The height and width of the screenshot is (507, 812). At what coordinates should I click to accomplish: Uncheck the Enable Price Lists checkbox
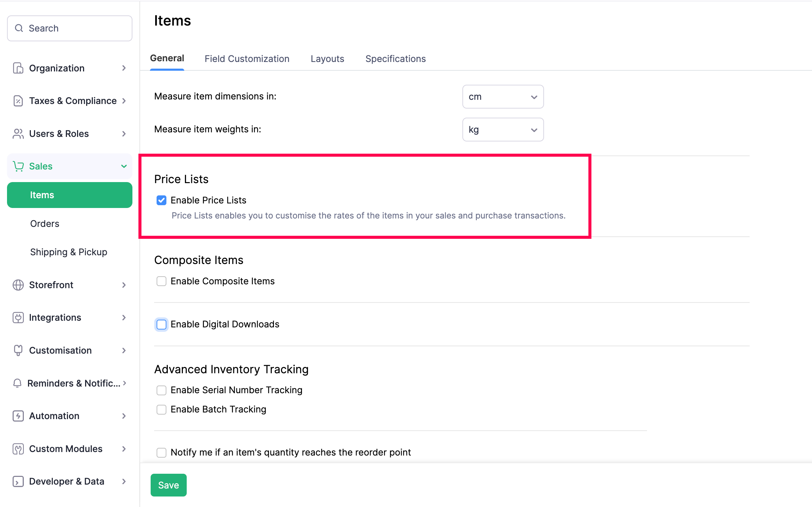pos(161,200)
